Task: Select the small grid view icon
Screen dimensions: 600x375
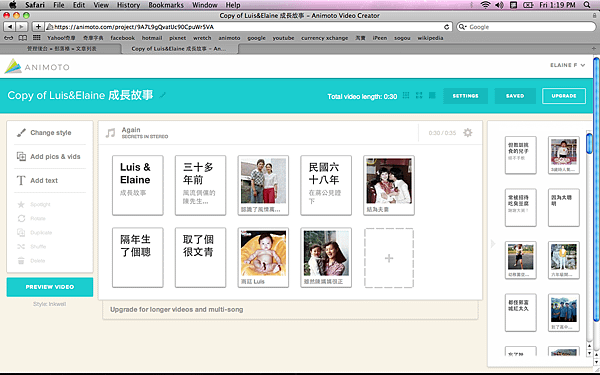Action: 406,95
